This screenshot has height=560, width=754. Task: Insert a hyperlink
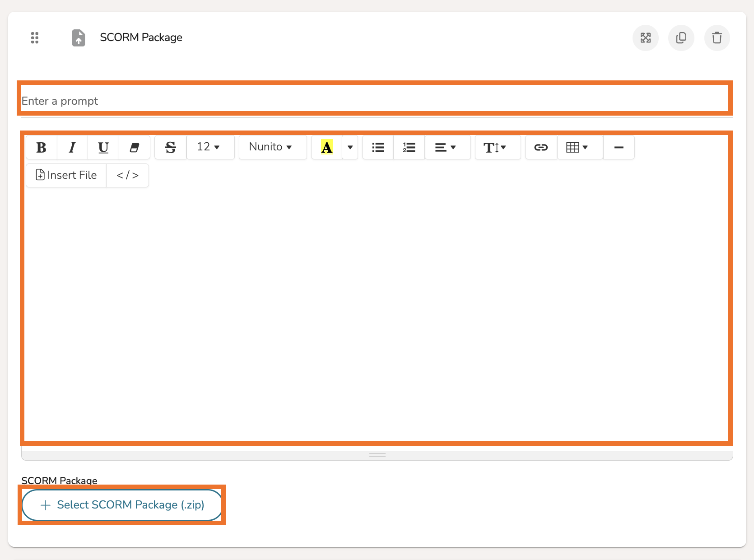(541, 147)
